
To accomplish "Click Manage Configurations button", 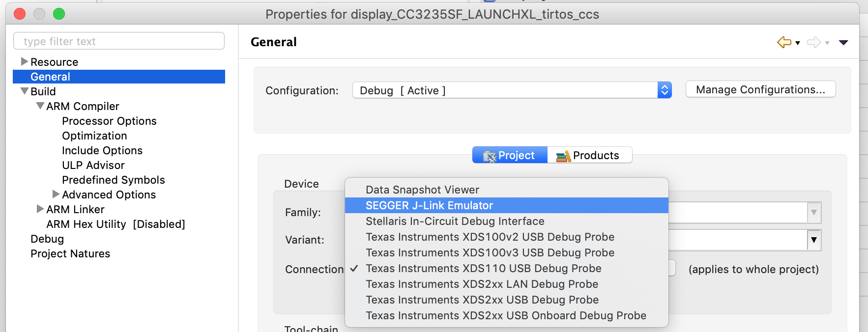I will 760,89.
